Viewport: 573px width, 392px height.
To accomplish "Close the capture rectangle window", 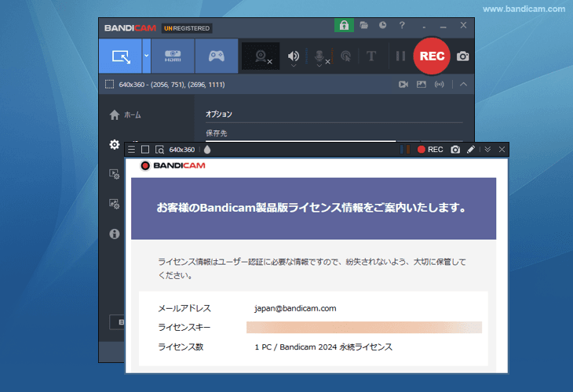I will pos(502,149).
